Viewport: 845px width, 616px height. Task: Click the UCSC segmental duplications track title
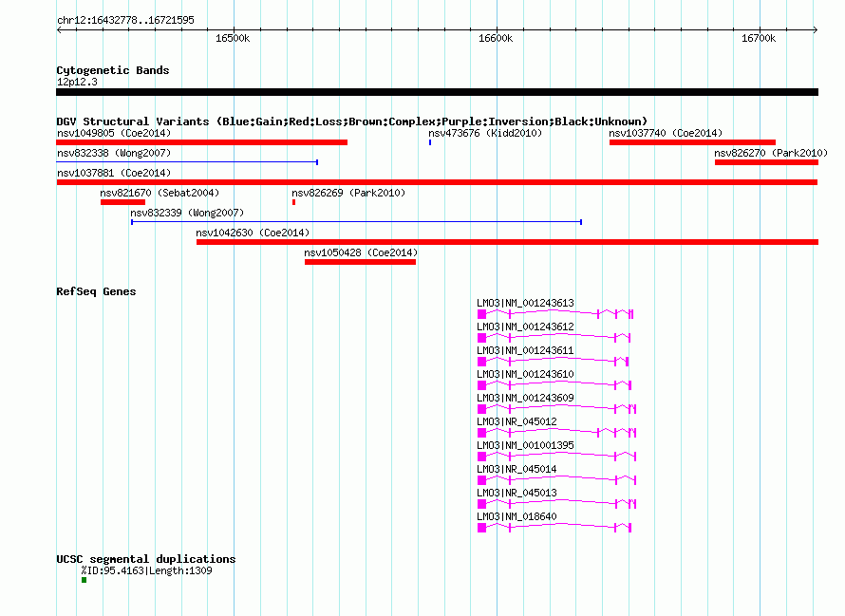pos(146,559)
